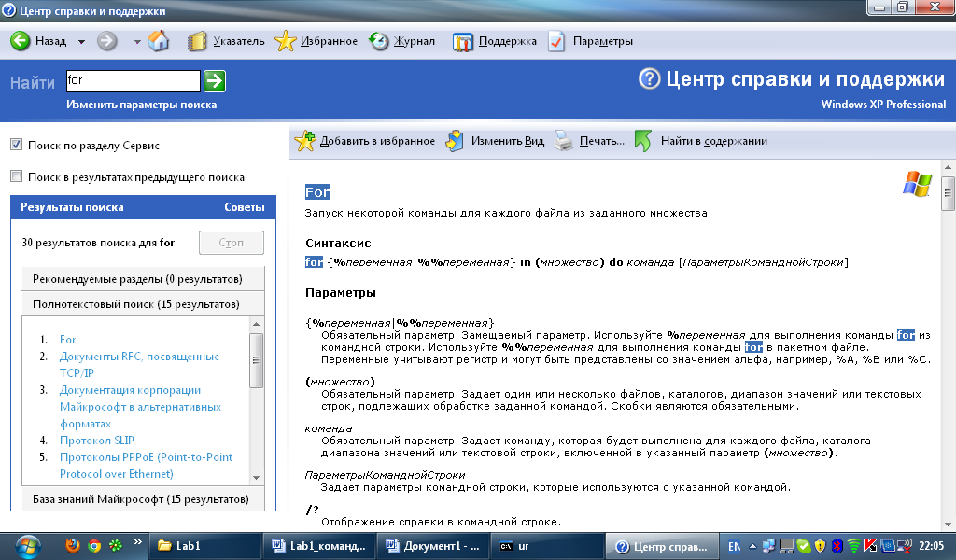Open 'Изменить параметры поиска' link

click(142, 105)
